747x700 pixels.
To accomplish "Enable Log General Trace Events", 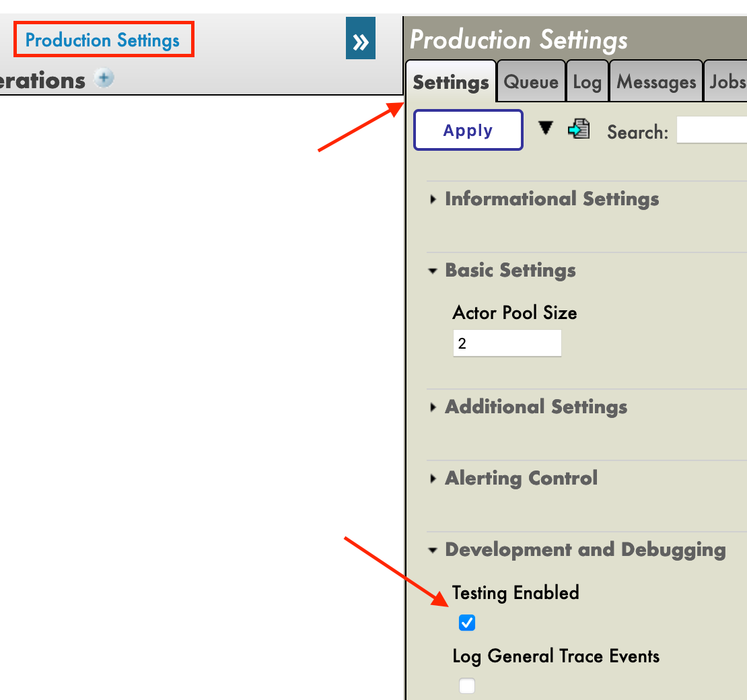I will coord(466,686).
